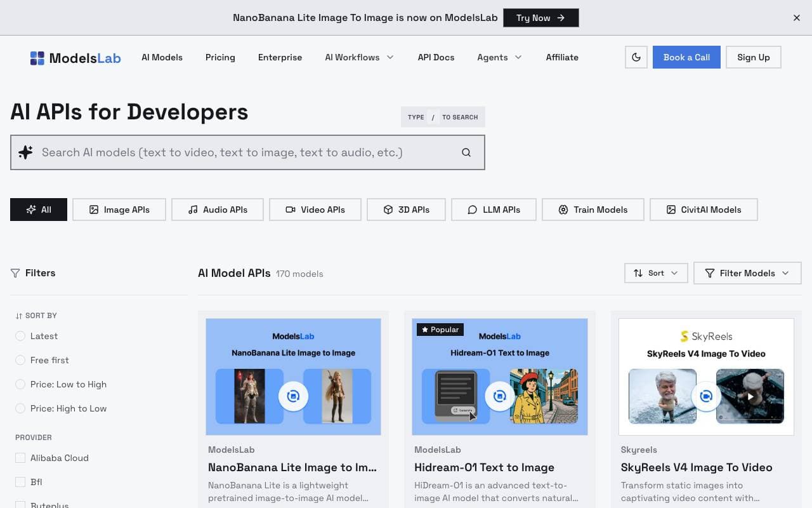
Task: Close the announcement banner
Action: pyautogui.click(x=797, y=18)
